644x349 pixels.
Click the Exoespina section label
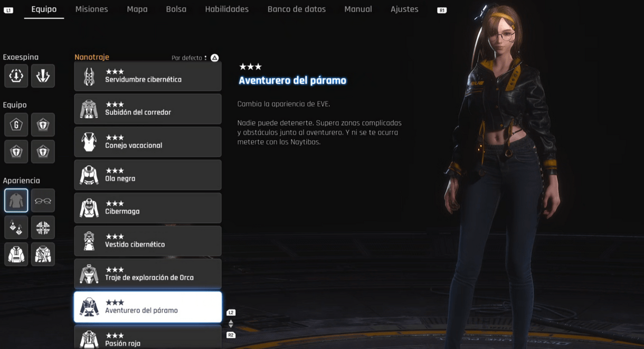[x=21, y=57]
